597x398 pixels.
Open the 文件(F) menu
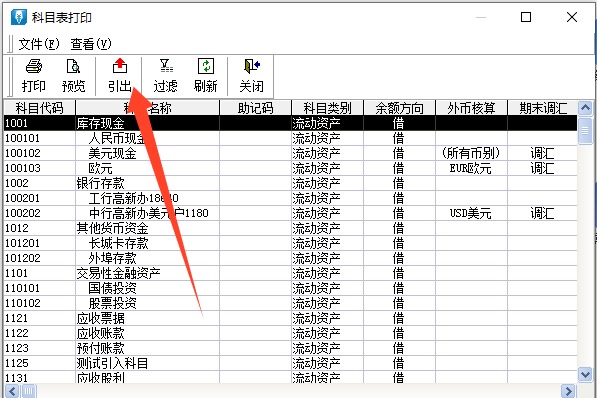pyautogui.click(x=38, y=44)
